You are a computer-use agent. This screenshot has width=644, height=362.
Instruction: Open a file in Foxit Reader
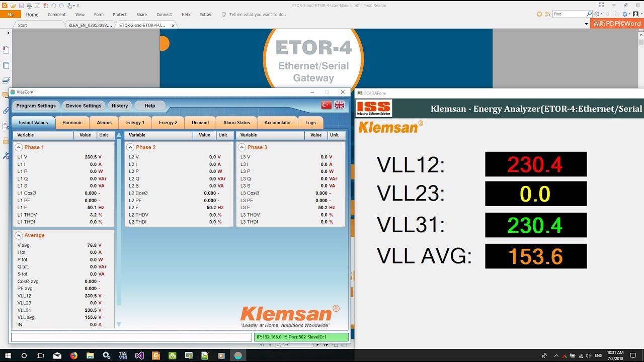tap(13, 6)
